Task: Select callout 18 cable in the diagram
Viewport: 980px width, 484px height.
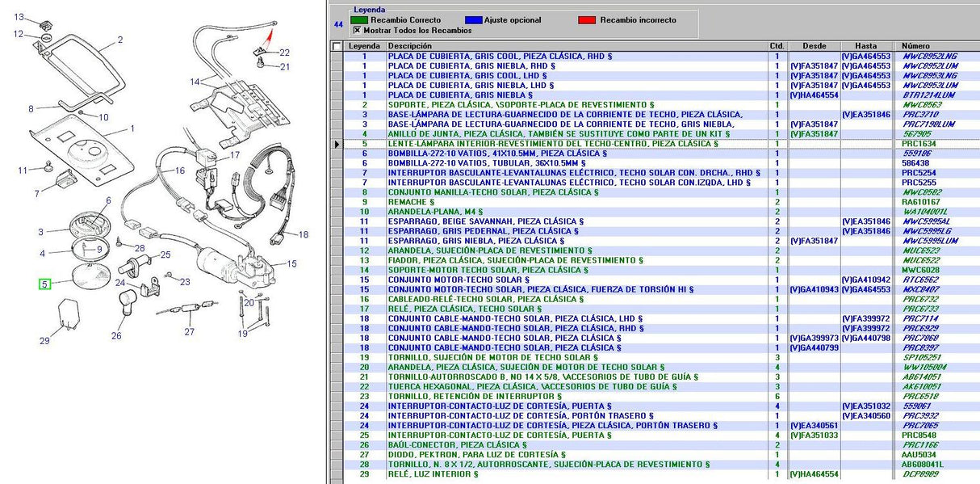Action: [x=304, y=235]
